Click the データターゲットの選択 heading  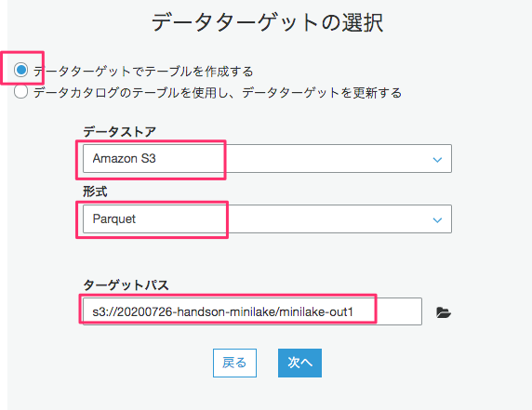tap(267, 22)
